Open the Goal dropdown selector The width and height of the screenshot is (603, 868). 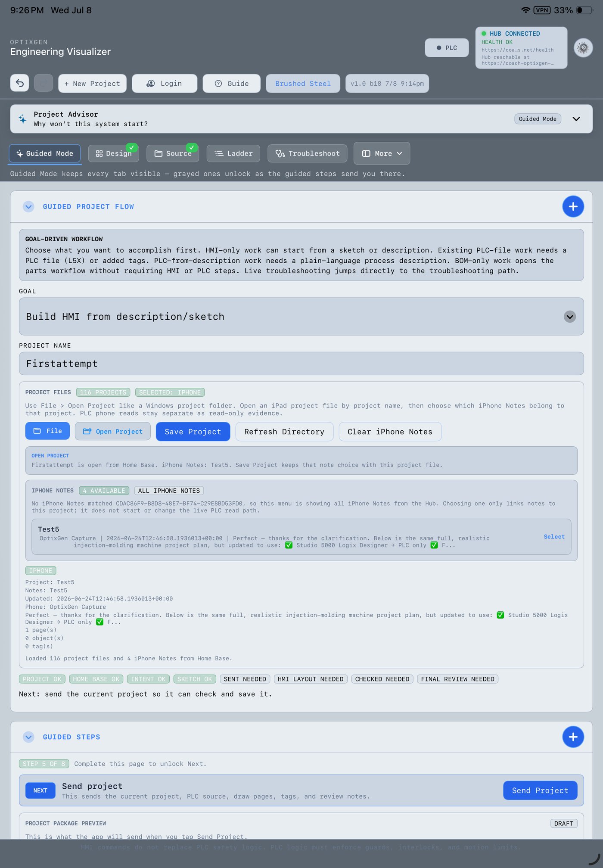coord(301,317)
